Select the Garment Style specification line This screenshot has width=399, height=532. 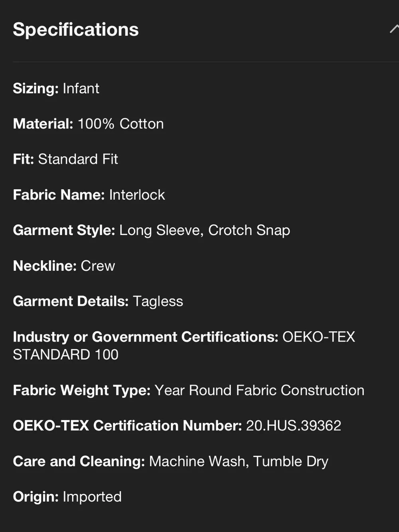tap(151, 230)
